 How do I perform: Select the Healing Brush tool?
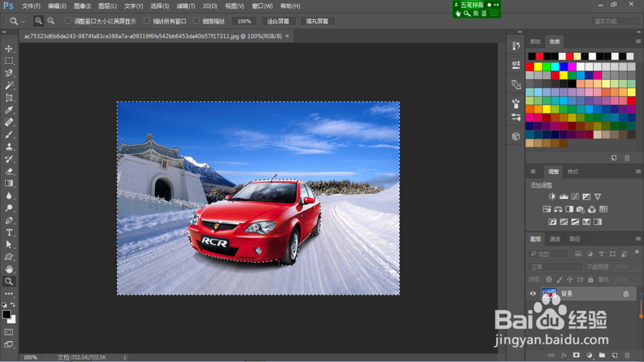pyautogui.click(x=8, y=122)
